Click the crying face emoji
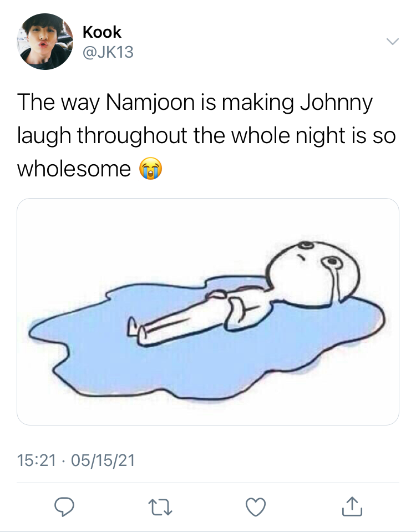Image resolution: width=416 pixels, height=532 pixels. point(151,168)
